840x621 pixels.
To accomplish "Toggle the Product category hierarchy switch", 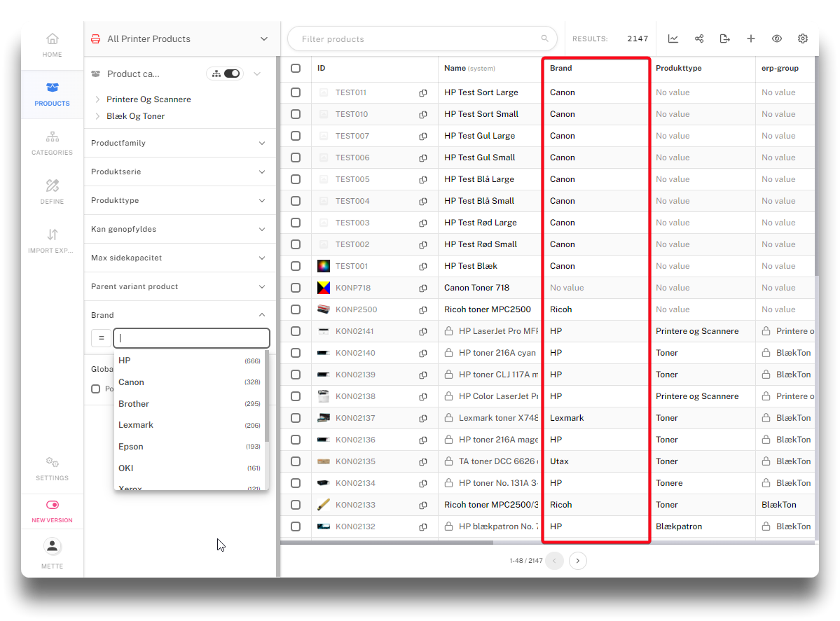I will [x=231, y=74].
